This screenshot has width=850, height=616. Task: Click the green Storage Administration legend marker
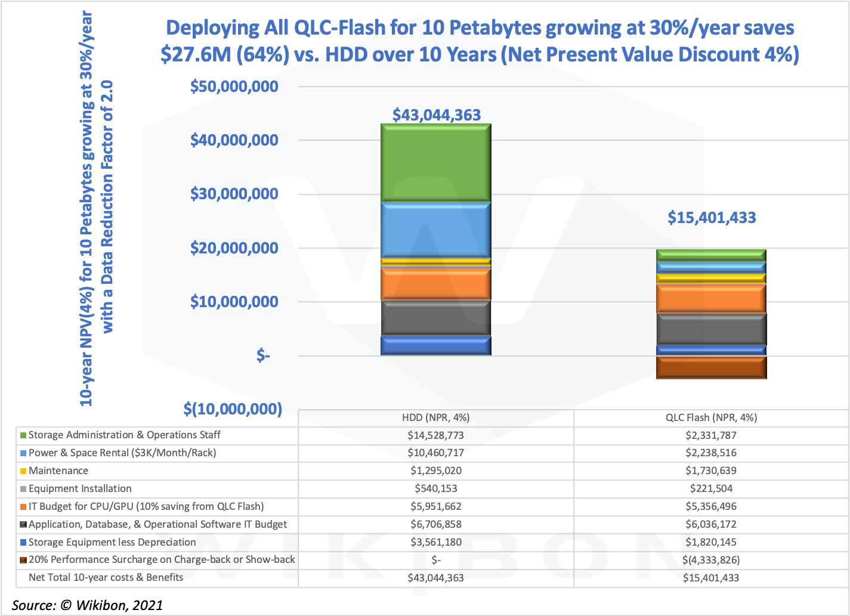pyautogui.click(x=21, y=435)
